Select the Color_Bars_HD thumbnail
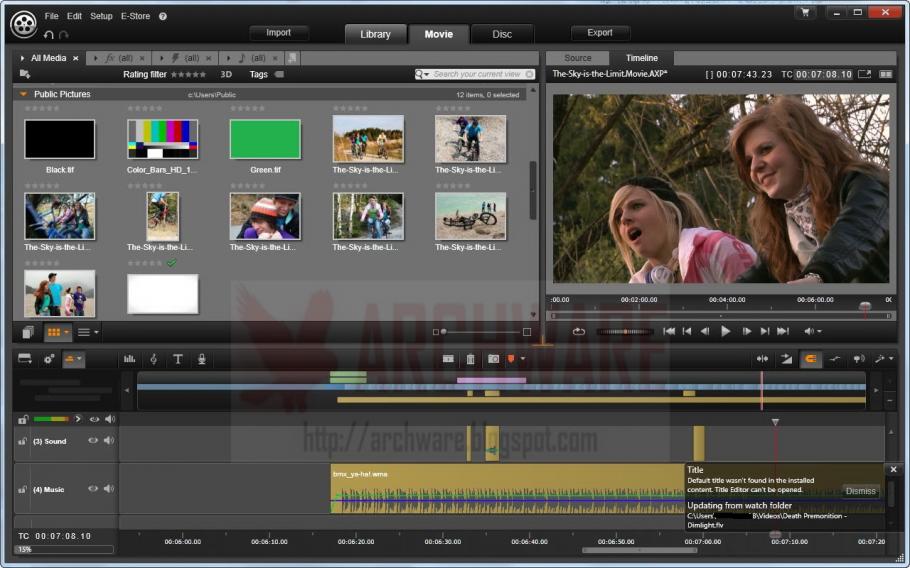Viewport: 910px width, 568px height. tap(162, 139)
